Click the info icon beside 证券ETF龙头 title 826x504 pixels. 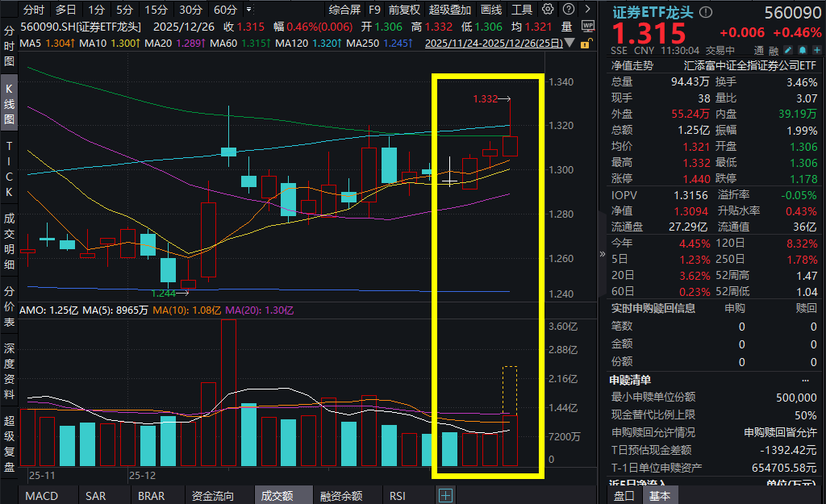(706, 12)
